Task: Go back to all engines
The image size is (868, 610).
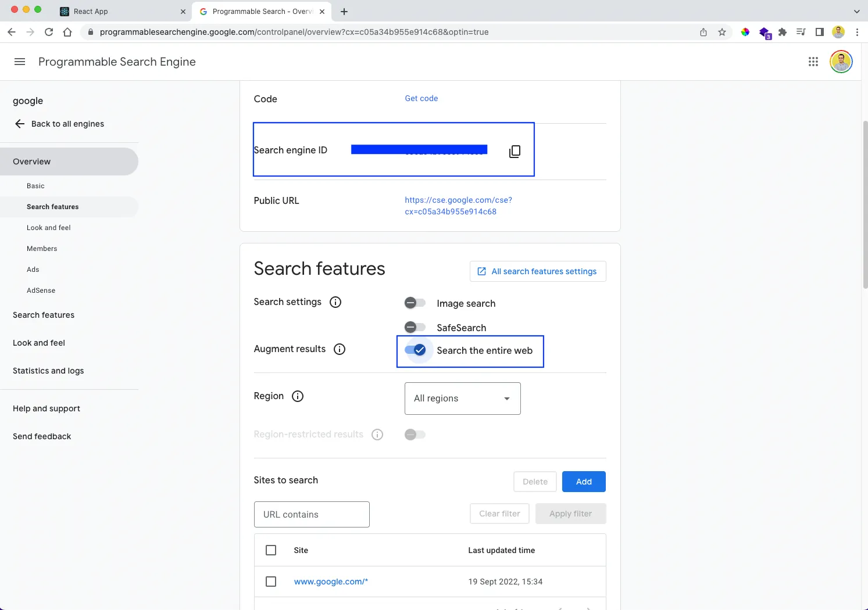Action: [x=59, y=124]
